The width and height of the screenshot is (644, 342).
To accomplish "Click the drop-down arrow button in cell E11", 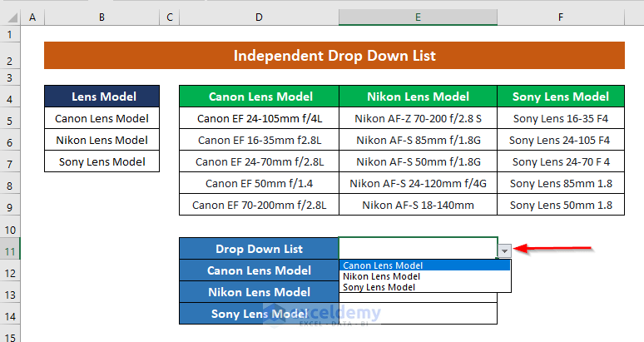I will 504,250.
